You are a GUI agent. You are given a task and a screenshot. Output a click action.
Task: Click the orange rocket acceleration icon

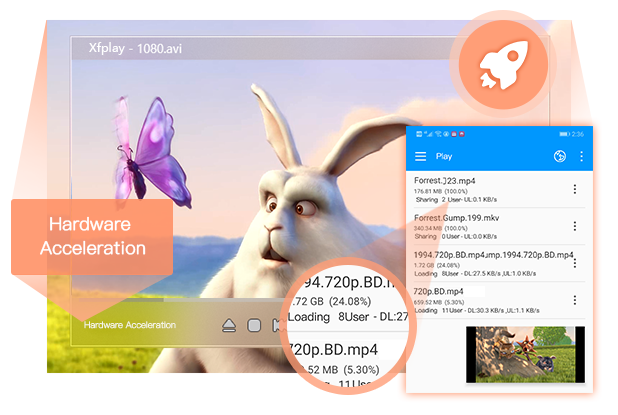pos(503,65)
